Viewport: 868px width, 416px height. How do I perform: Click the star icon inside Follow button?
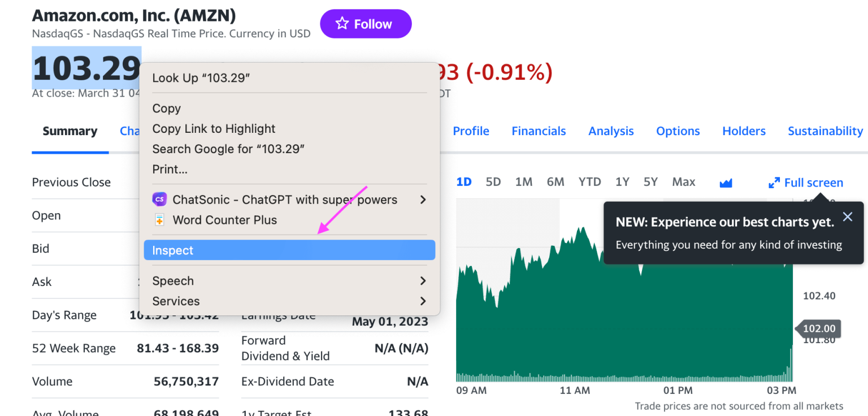[342, 23]
